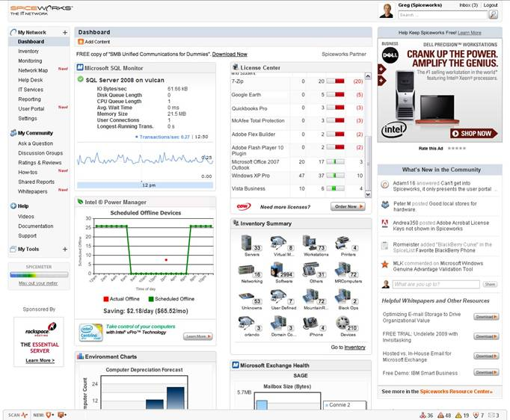The width and height of the screenshot is (510, 420).
Task: Open the Workstations inventory icon
Action: [x=310, y=242]
